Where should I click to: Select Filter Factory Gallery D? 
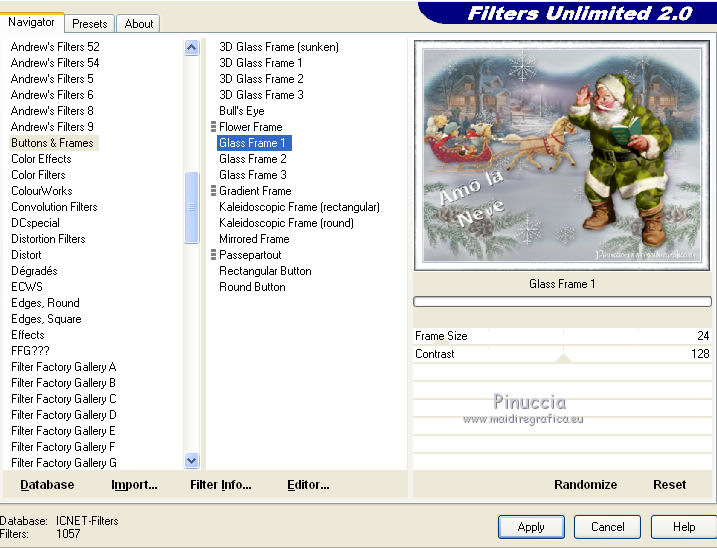click(x=64, y=415)
